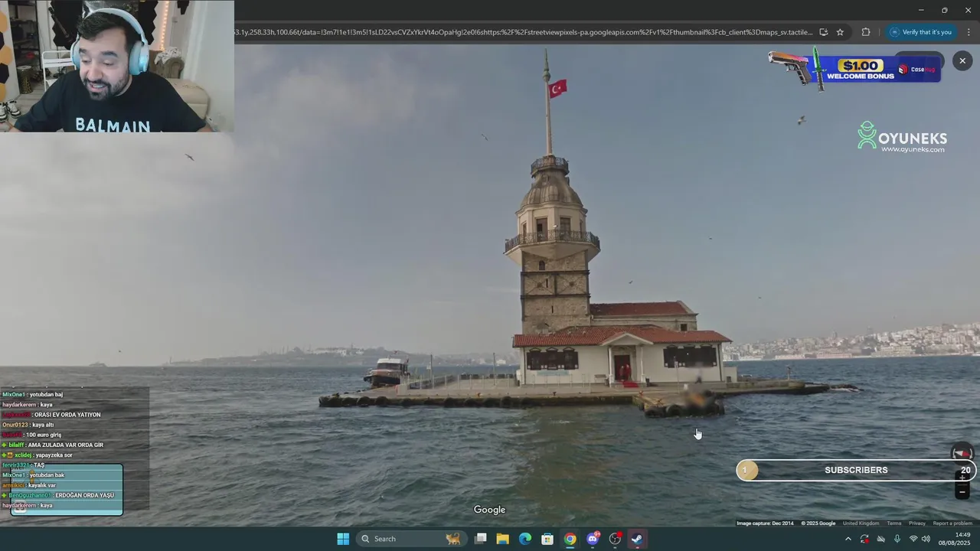Screen dimensions: 980x551
Task: Open Wi-Fi network settings from tray
Action: point(913,539)
